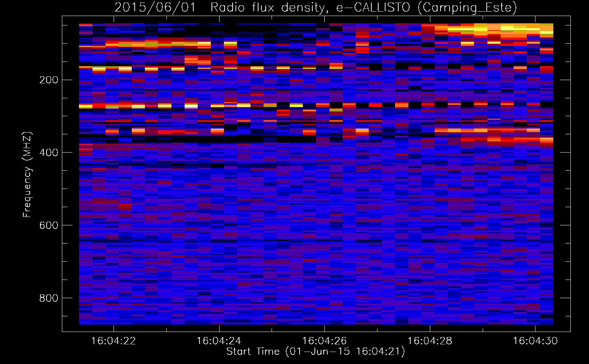589x364 pixels.
Task: Click the 16:04:30 time tick label
Action: tap(535, 341)
